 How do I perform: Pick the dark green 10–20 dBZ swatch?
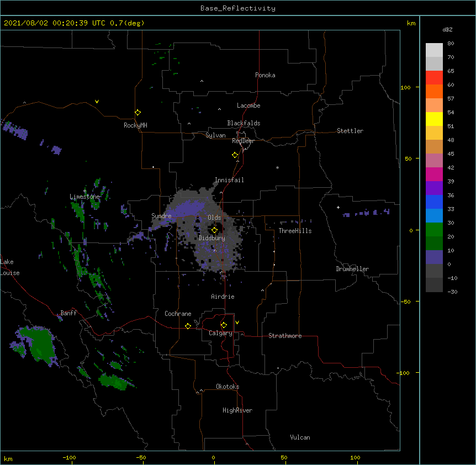pyautogui.click(x=434, y=243)
